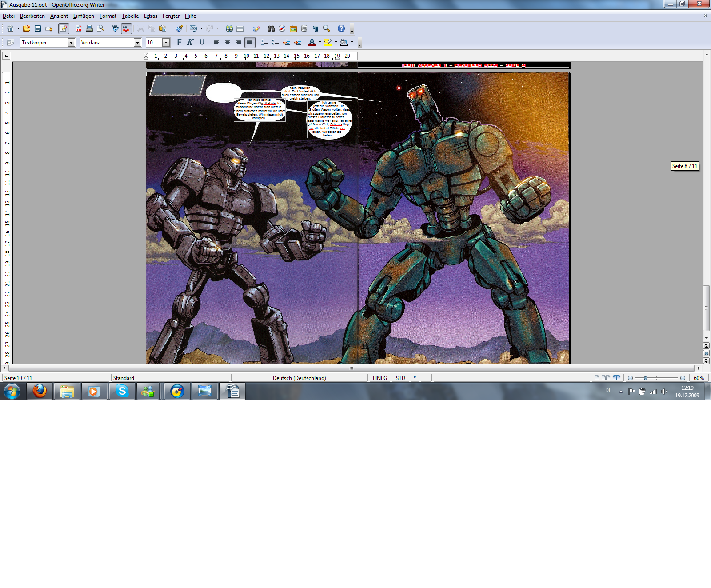Viewport: 711px width, 588px height.
Task: Open OpenOffice Help question mark icon
Action: click(341, 28)
